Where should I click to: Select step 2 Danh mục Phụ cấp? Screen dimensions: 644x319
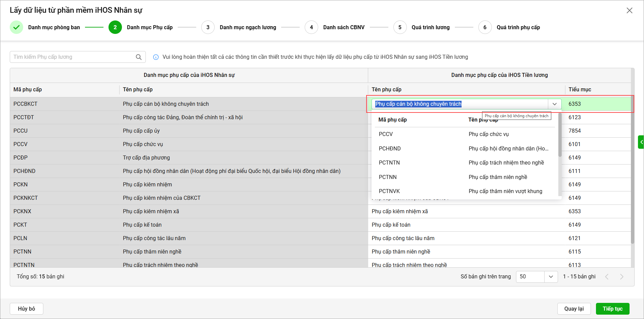tap(141, 27)
